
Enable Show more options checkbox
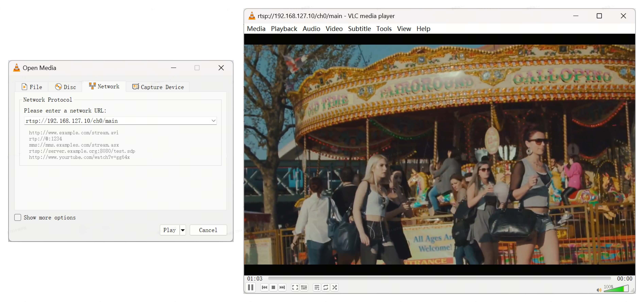(18, 217)
